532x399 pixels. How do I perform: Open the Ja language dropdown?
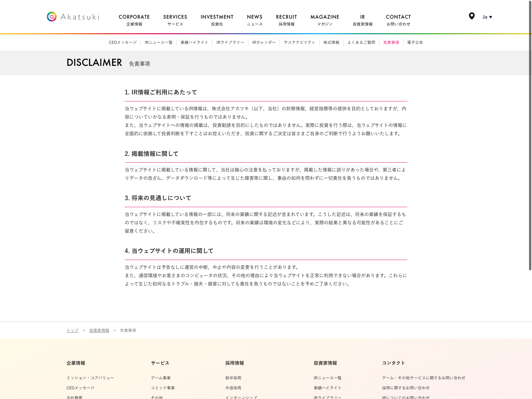pos(487,17)
